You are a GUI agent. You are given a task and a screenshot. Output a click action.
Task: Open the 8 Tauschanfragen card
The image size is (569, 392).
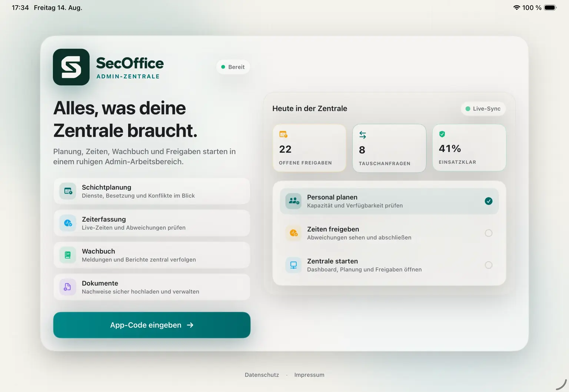click(389, 148)
